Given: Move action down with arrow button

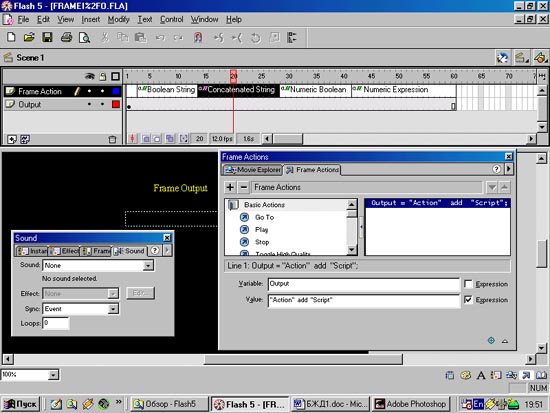Looking at the screenshot, I should coord(492,187).
